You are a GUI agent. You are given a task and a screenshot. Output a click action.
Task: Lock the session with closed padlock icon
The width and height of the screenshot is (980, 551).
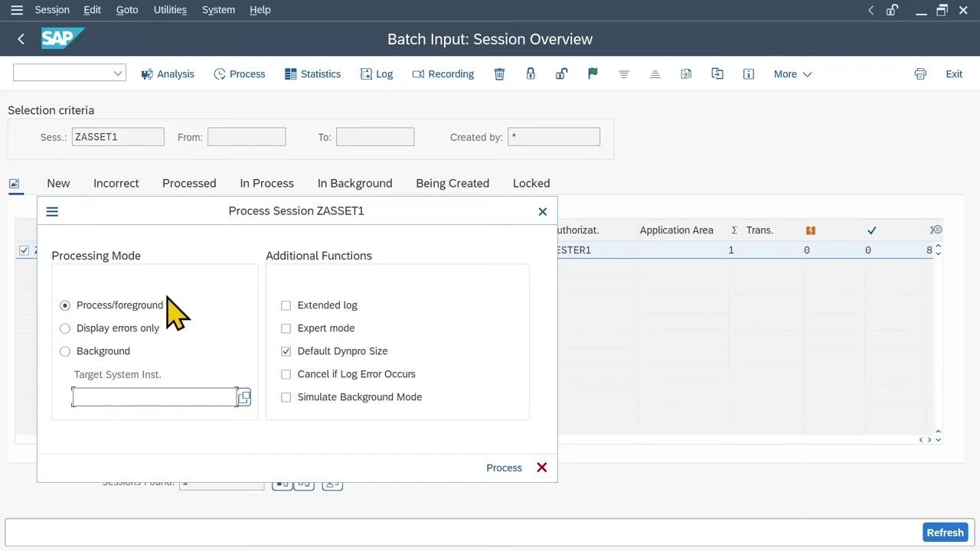[x=531, y=73]
